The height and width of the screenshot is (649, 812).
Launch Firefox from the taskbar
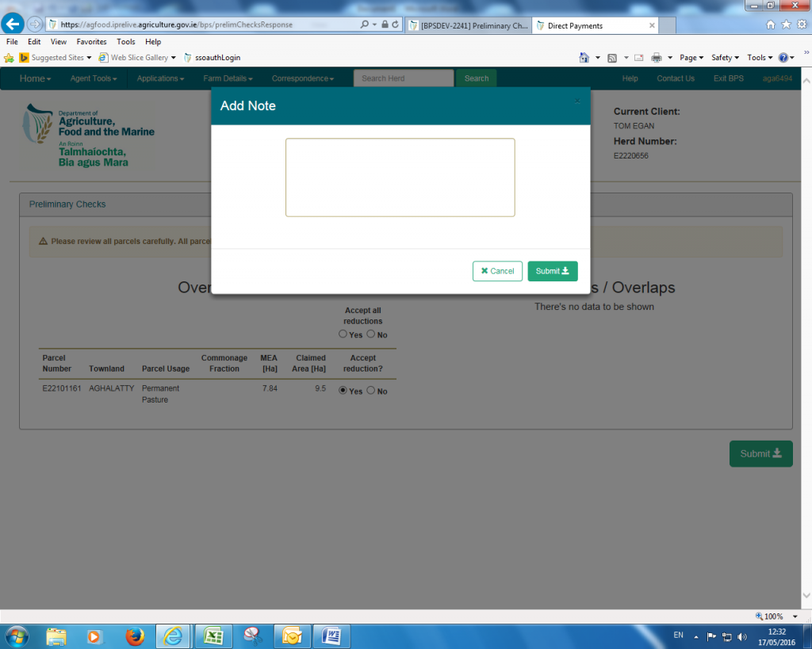point(136,636)
